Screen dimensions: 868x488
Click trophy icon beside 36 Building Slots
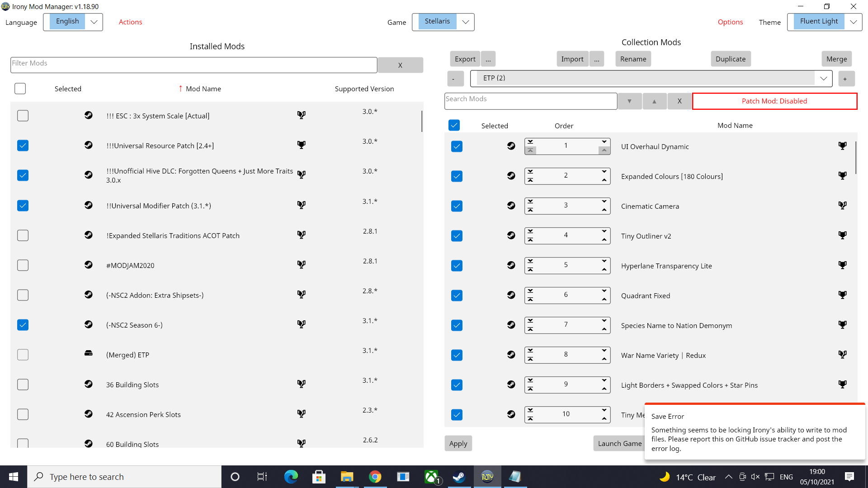(301, 384)
